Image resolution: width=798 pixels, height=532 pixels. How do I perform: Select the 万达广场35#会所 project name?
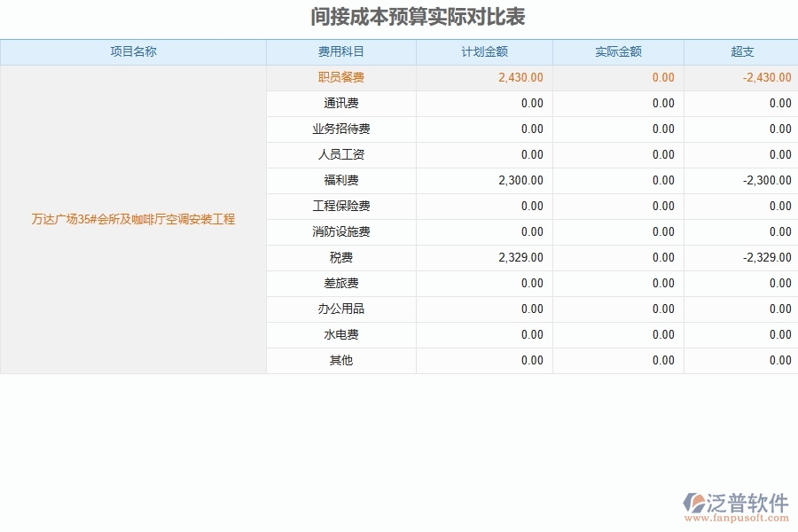click(134, 220)
